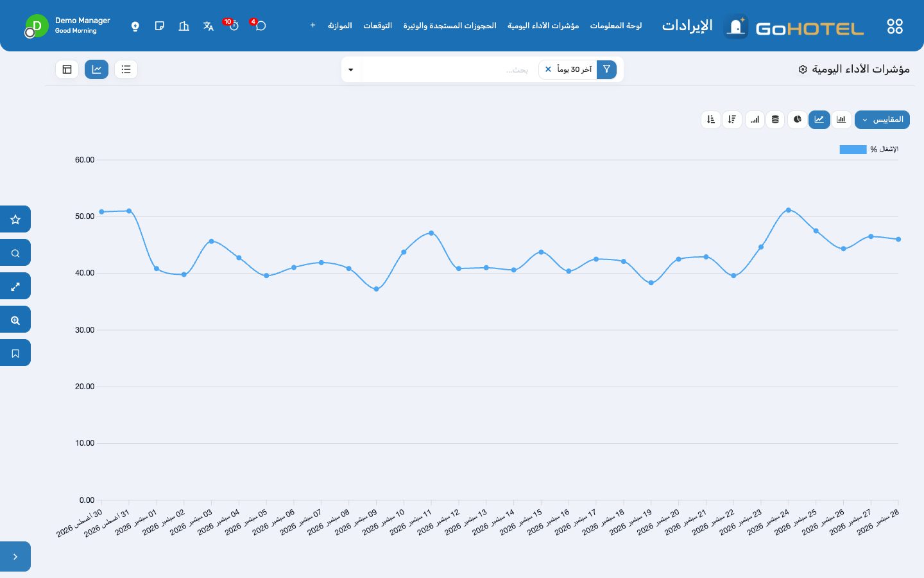
Task: Select the stacked chart icon
Action: pyautogui.click(x=775, y=119)
